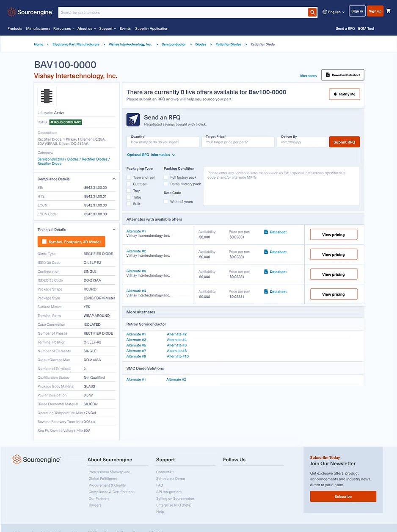
Task: Click the datasheet PDF icon for Alternate #3
Action: coord(266,272)
